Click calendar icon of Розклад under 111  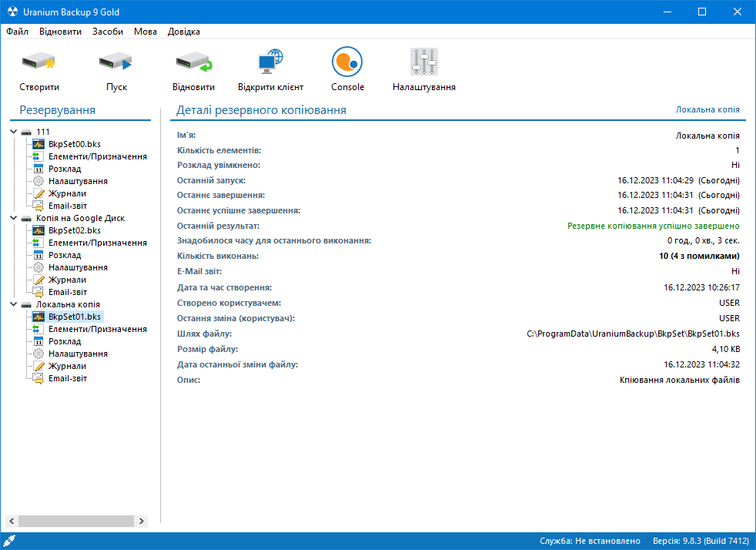(x=38, y=169)
